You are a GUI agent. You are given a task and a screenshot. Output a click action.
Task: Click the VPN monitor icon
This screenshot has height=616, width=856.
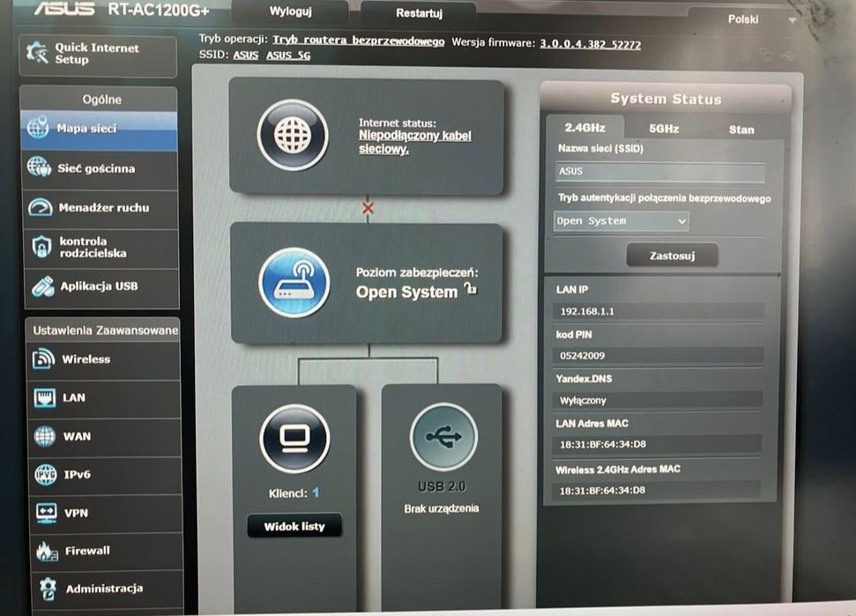click(46, 513)
